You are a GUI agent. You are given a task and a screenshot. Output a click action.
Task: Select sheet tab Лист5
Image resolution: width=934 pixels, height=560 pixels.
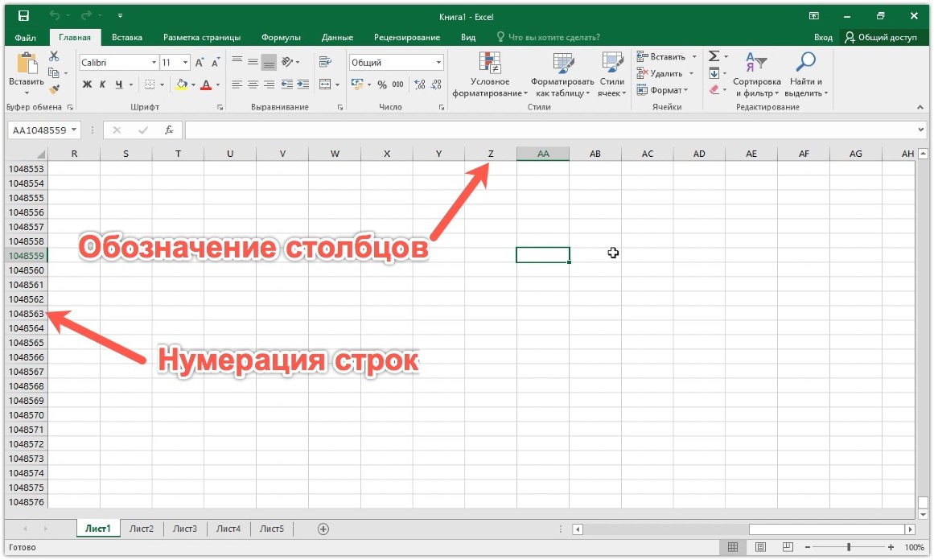[x=272, y=529]
